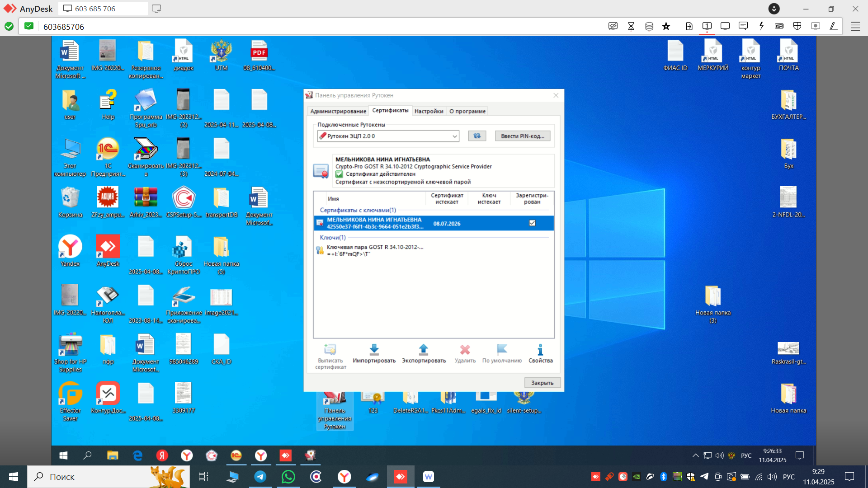
Task: Open Telegram in local taskbar
Action: 260,477
